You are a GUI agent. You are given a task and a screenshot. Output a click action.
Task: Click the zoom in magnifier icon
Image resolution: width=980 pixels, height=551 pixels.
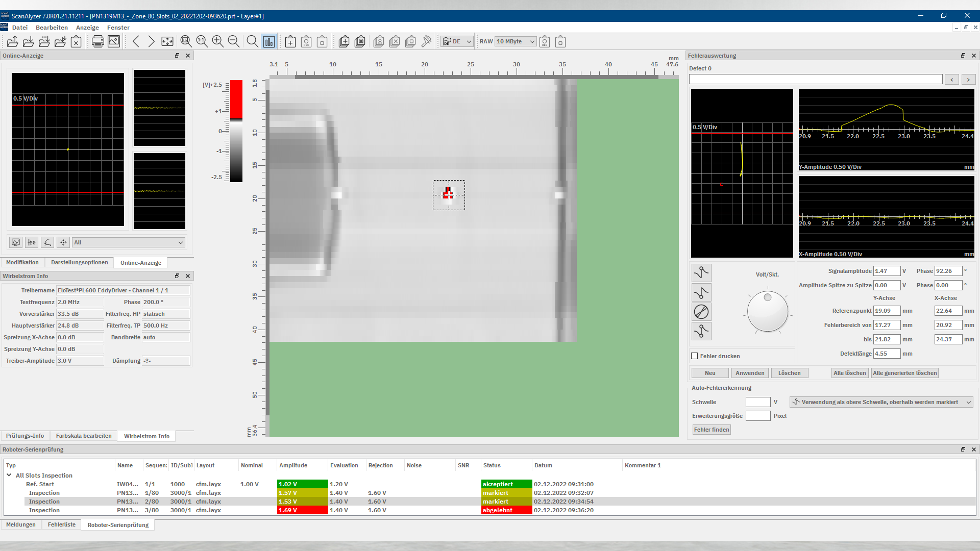pos(218,42)
